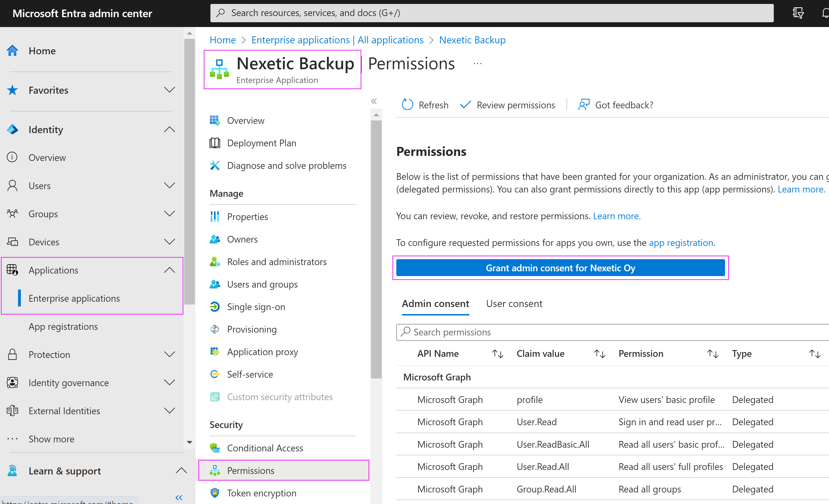
Task: Sort by Claim value column arrows
Action: click(599, 354)
